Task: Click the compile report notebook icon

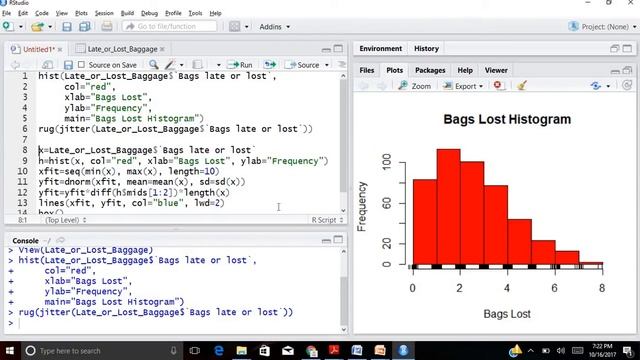Action: click(197, 65)
